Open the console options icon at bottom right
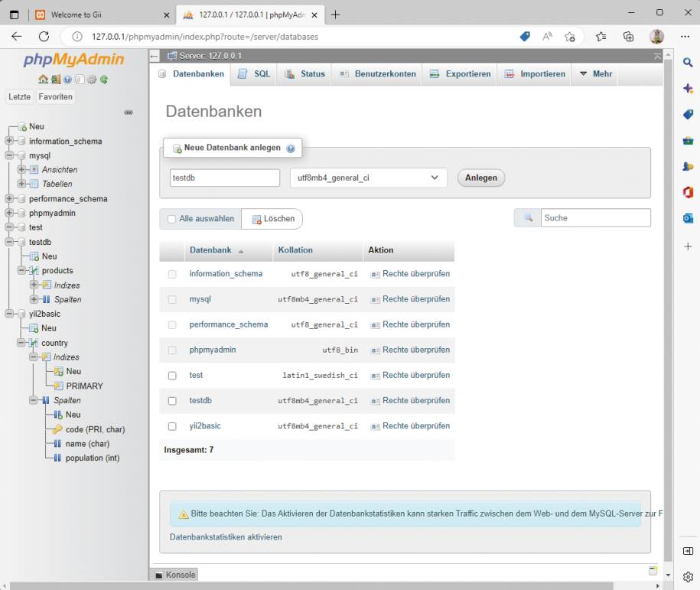The width and height of the screenshot is (700, 590). coord(653,570)
